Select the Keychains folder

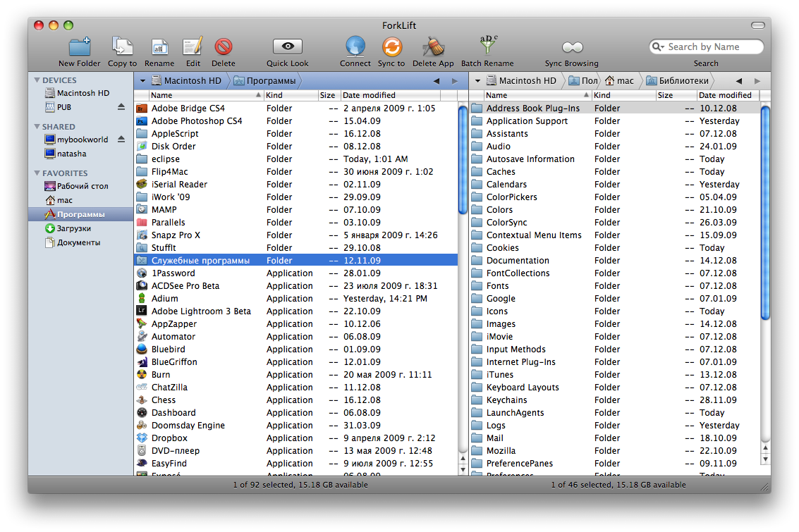pos(614,400)
